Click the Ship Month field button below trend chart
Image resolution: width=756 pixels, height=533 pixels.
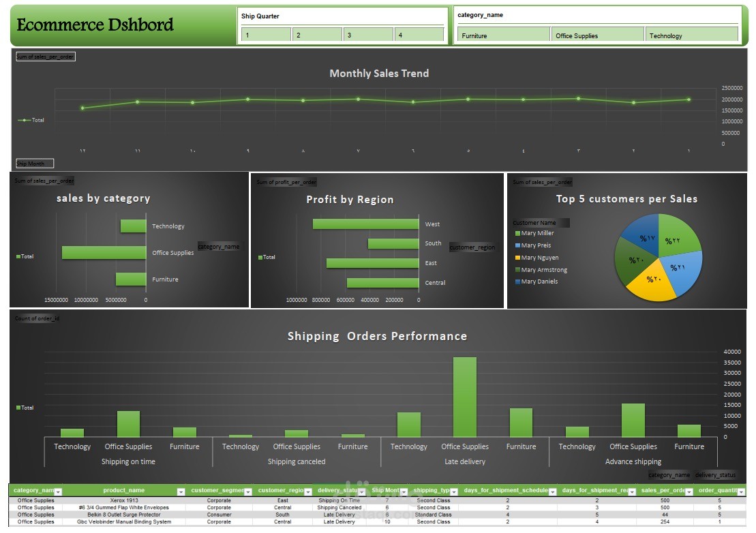pyautogui.click(x=33, y=163)
